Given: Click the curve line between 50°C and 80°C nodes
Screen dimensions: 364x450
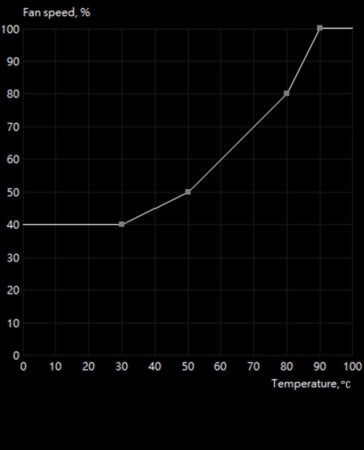Looking at the screenshot, I should coord(237,143).
